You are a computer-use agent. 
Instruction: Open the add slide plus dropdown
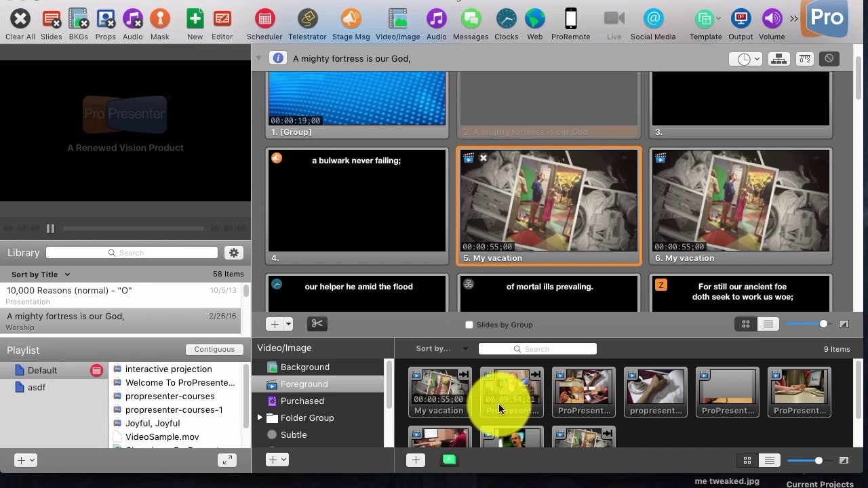(x=279, y=324)
